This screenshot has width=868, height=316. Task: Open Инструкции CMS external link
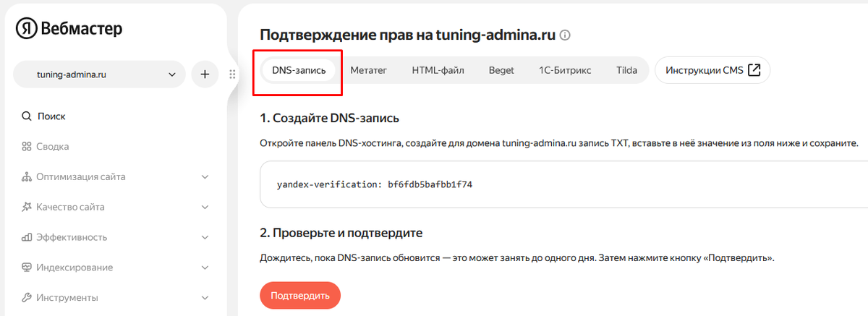point(712,71)
